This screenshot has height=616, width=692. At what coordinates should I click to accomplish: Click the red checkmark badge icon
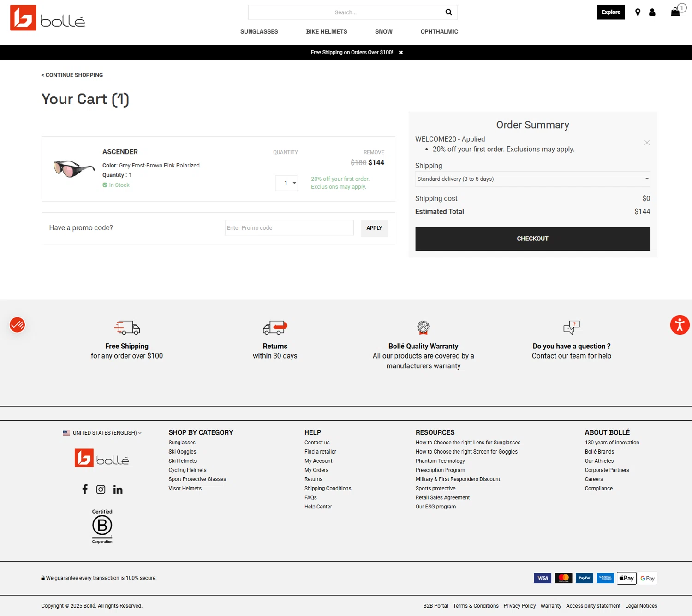click(x=17, y=325)
